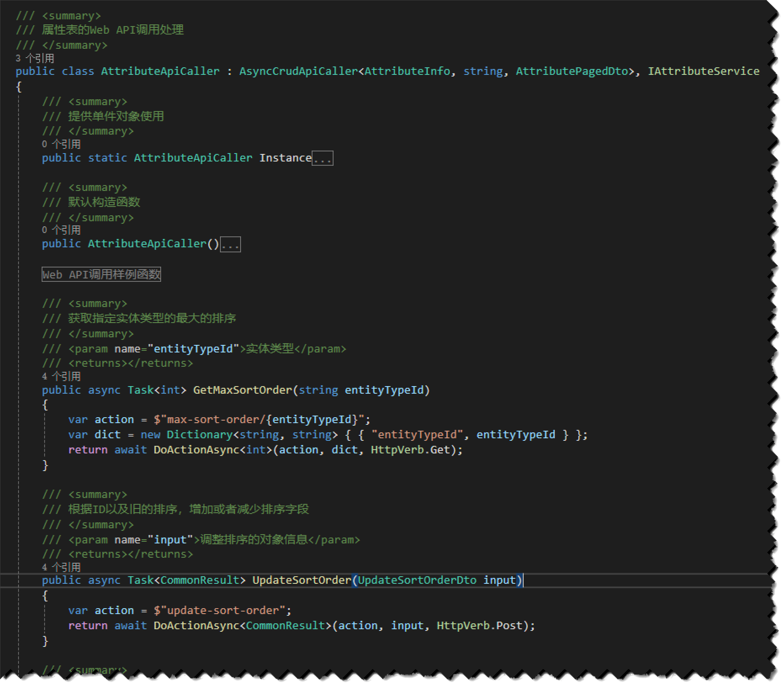This screenshot has height=686, width=784.
Task: Open the 0 references CodeLens above the AttributeApiCaller constructor
Action: (x=61, y=230)
